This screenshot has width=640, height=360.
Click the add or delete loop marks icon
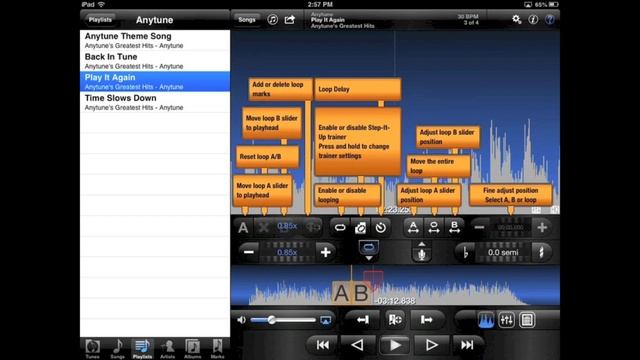[313, 227]
